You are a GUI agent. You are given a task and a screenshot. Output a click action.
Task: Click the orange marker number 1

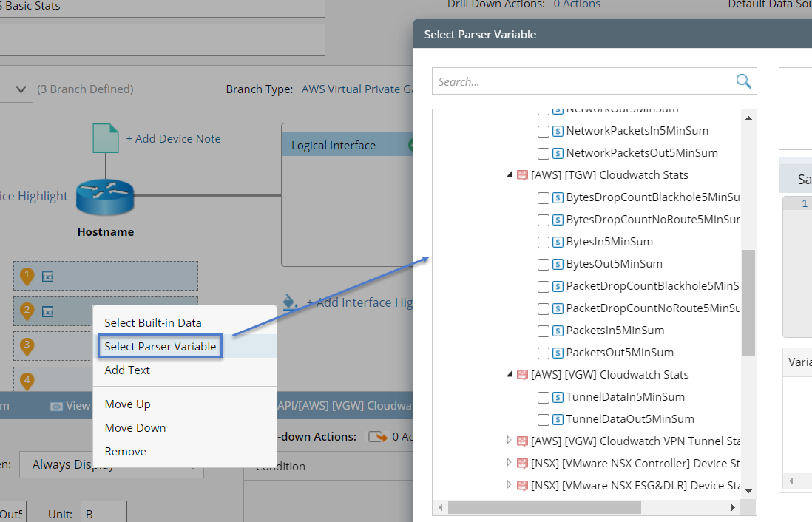pos(27,277)
